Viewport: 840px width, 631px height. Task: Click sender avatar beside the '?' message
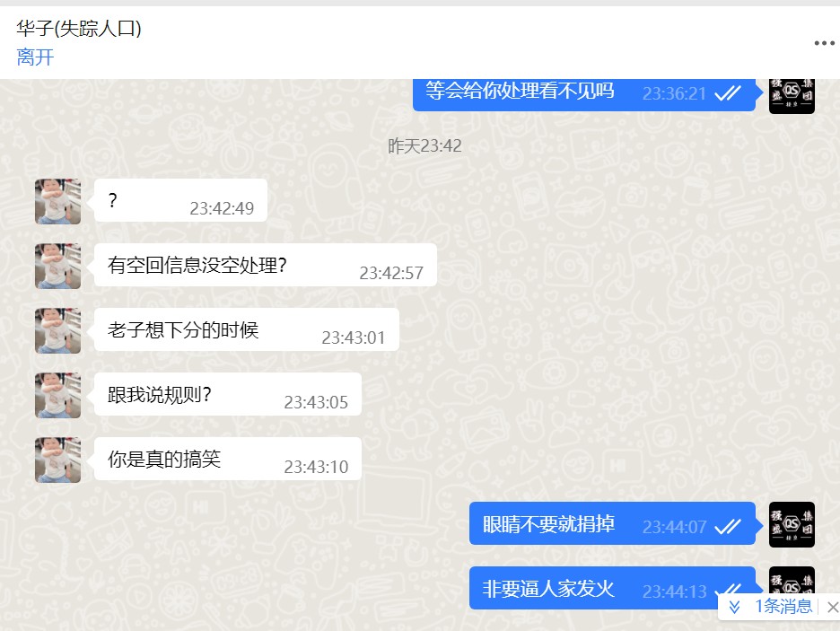click(57, 201)
